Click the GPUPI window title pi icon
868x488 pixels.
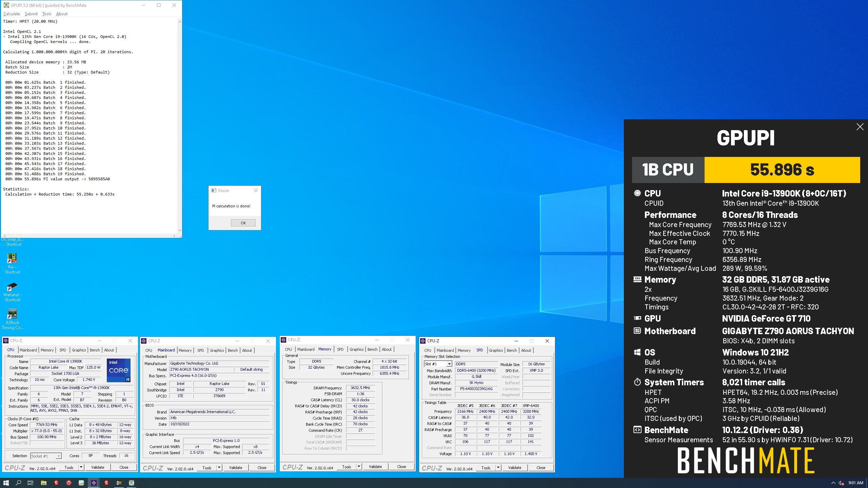click(x=6, y=5)
